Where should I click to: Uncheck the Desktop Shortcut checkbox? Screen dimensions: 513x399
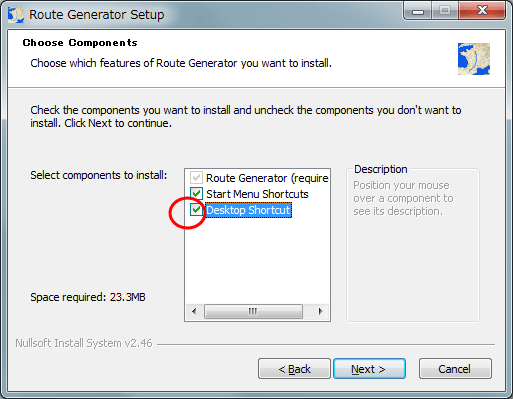[196, 210]
